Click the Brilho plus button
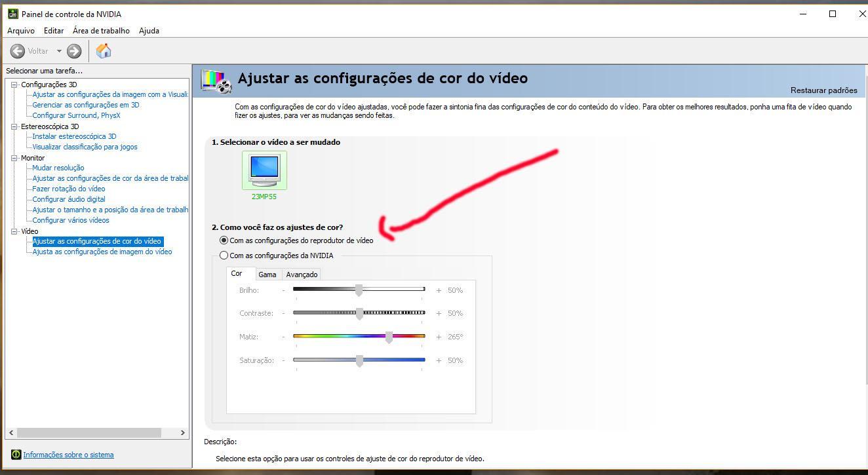 pyautogui.click(x=439, y=290)
